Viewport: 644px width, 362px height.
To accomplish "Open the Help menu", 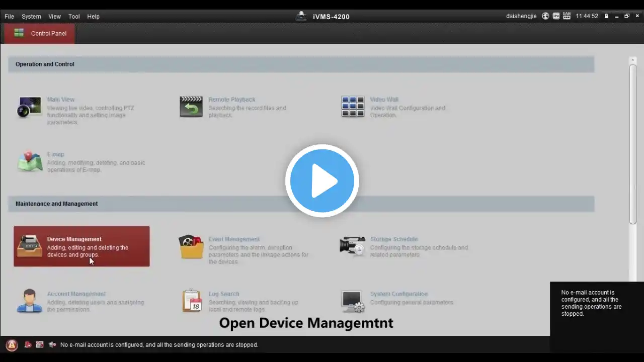I will pos(93,17).
